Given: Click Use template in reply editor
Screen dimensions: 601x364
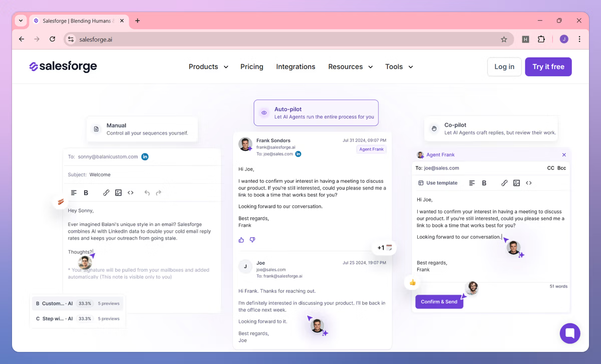Looking at the screenshot, I should (438, 183).
